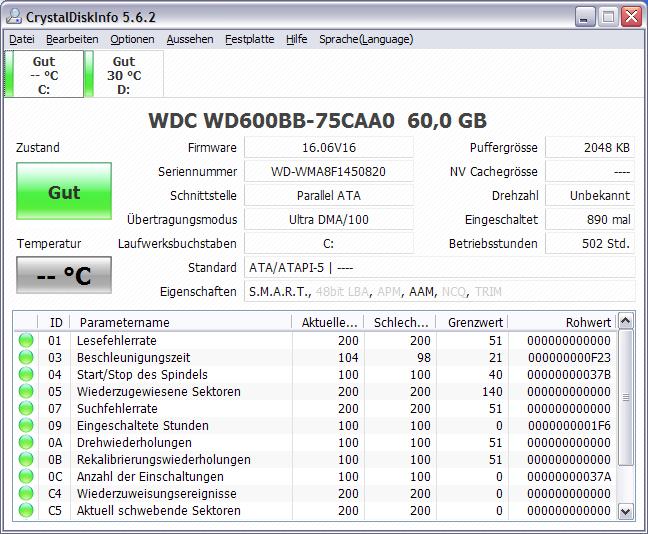Select the Aktuell schwebende Sektoren row name
Viewport: 648px width, 534px height.
159,510
